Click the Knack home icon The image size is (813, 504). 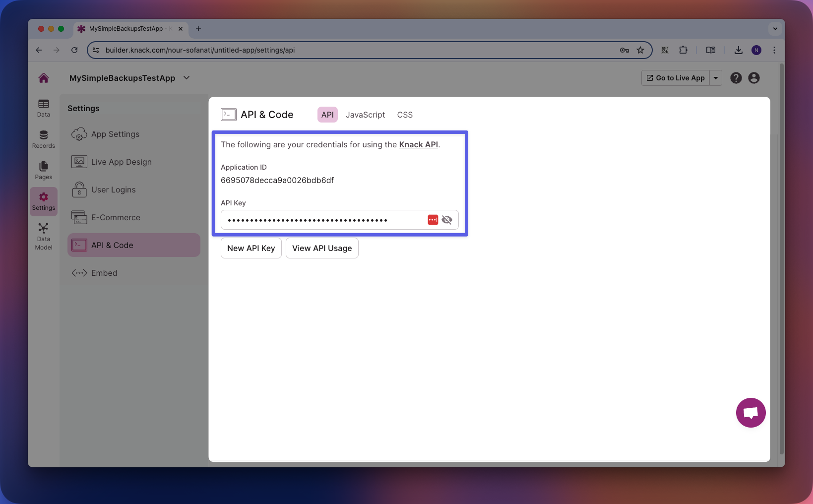[44, 78]
